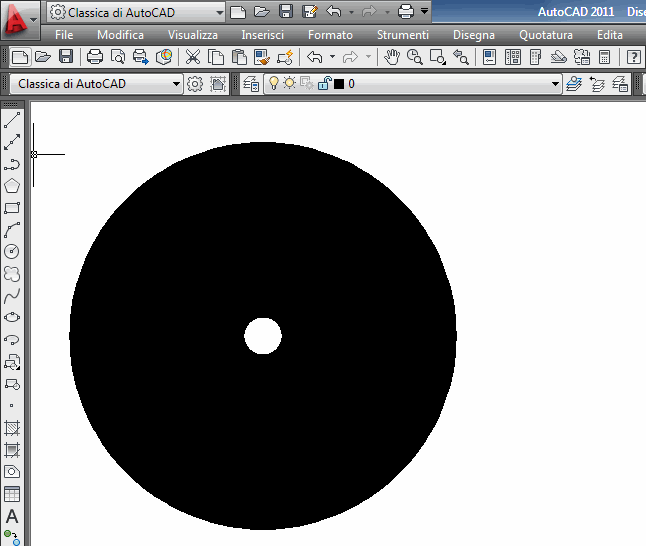The image size is (646, 546).
Task: Expand the Standard toolbar undo dropdown arrow
Action: click(332, 57)
